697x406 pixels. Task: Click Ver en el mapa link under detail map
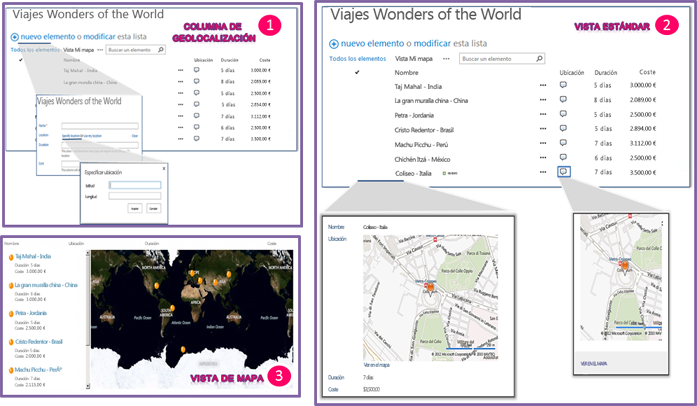coord(377,365)
